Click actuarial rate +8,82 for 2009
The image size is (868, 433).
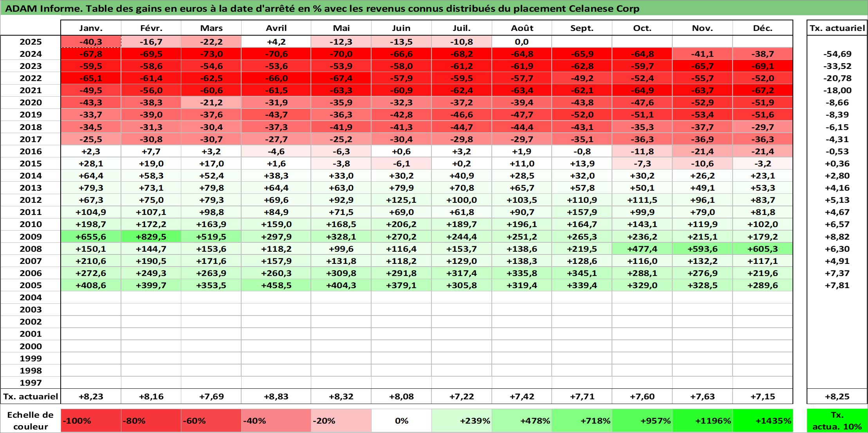coord(837,236)
